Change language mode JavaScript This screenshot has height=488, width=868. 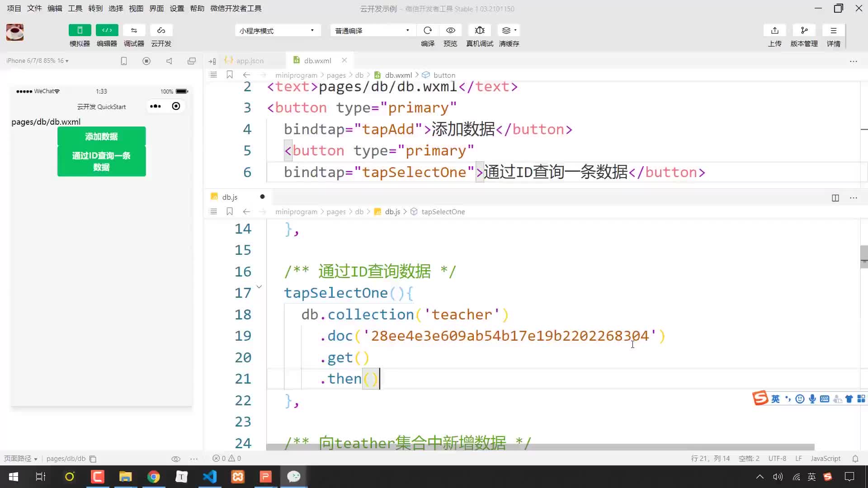(826, 459)
